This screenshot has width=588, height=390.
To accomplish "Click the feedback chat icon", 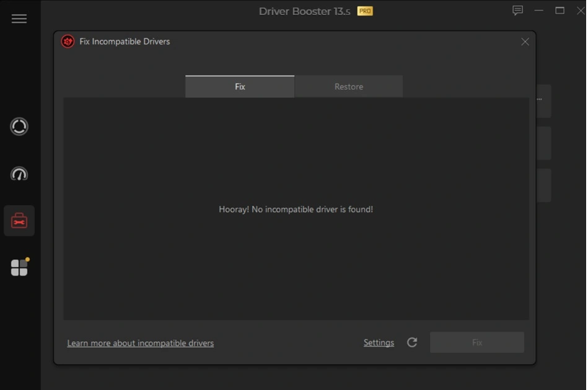I will [517, 11].
